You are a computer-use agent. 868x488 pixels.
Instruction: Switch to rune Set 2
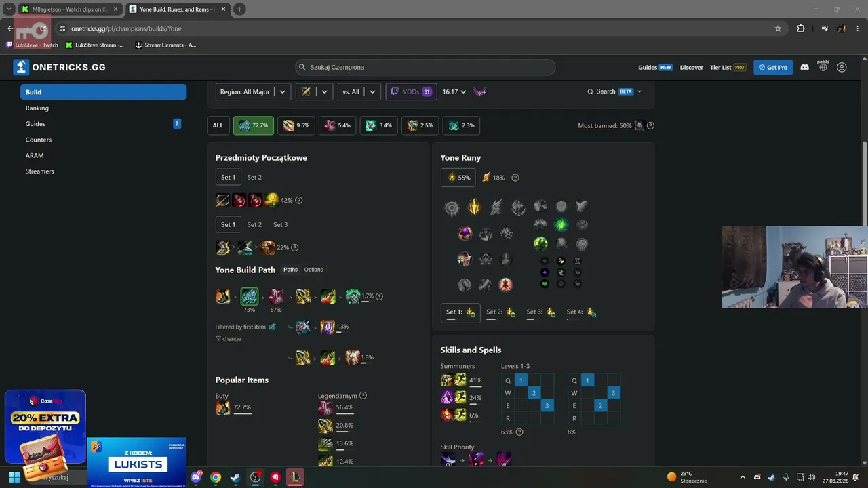pyautogui.click(x=500, y=312)
